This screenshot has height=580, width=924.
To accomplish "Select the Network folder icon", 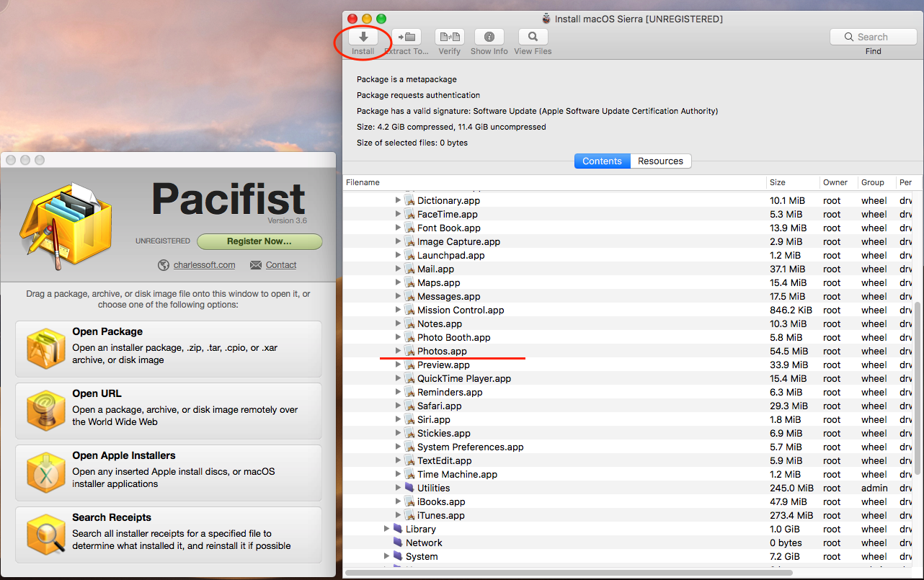I will (398, 543).
